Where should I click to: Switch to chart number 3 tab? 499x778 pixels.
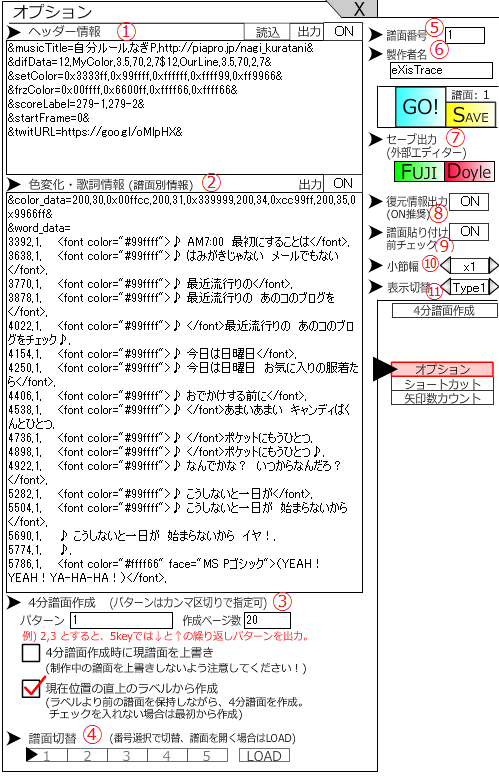(x=127, y=756)
